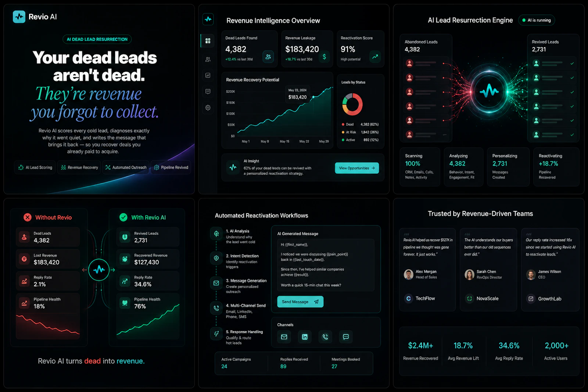Open the analytics chart icon in sidebar
Image resolution: width=588 pixels, height=392 pixels.
[208, 75]
